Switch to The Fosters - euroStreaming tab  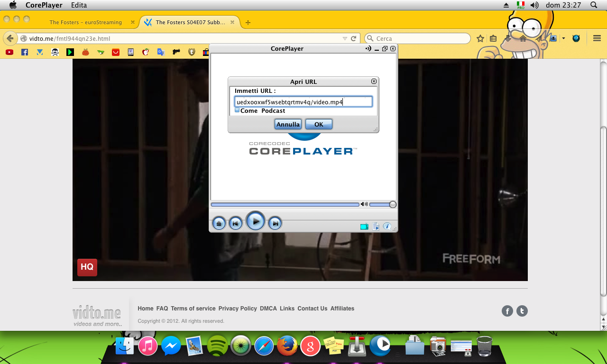(x=85, y=22)
